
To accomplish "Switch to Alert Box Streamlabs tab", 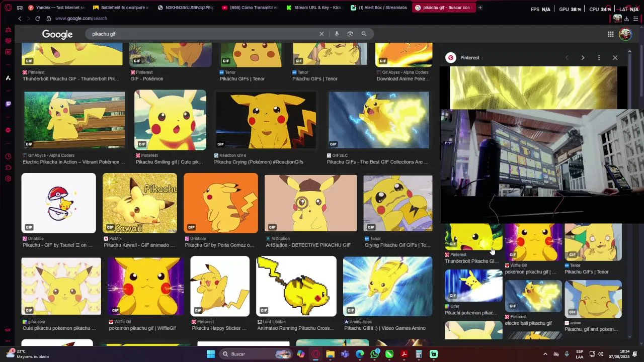I will [379, 8].
